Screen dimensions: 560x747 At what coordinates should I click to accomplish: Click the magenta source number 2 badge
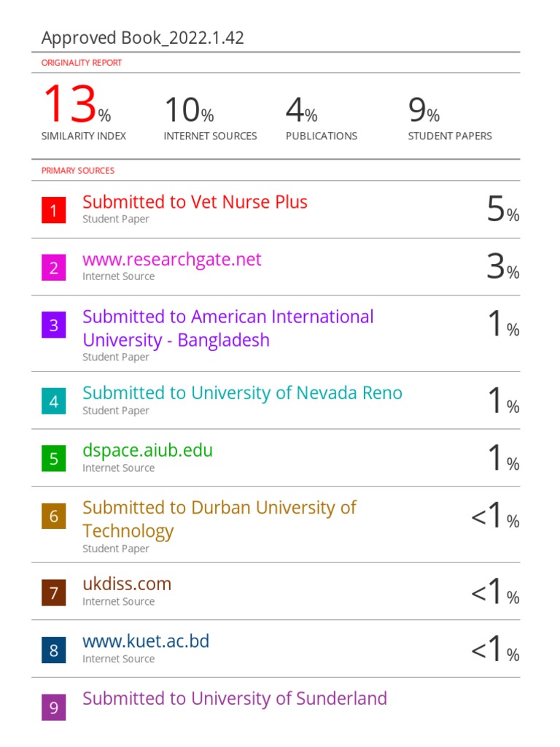click(x=54, y=268)
